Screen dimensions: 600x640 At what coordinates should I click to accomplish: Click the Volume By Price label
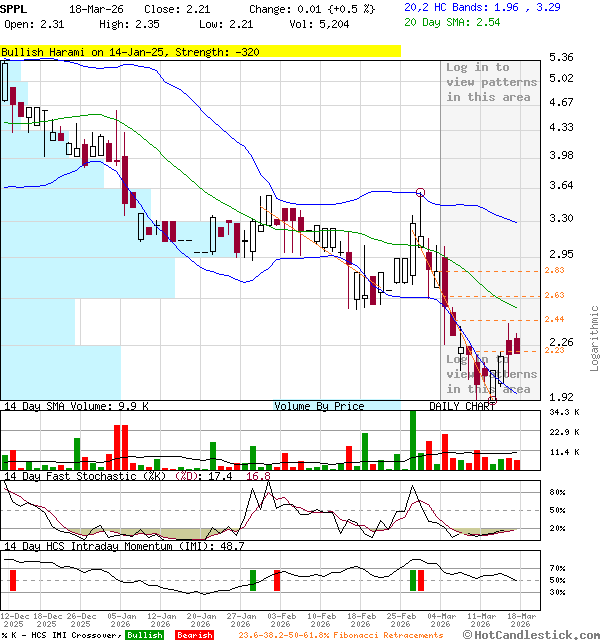pos(320,406)
